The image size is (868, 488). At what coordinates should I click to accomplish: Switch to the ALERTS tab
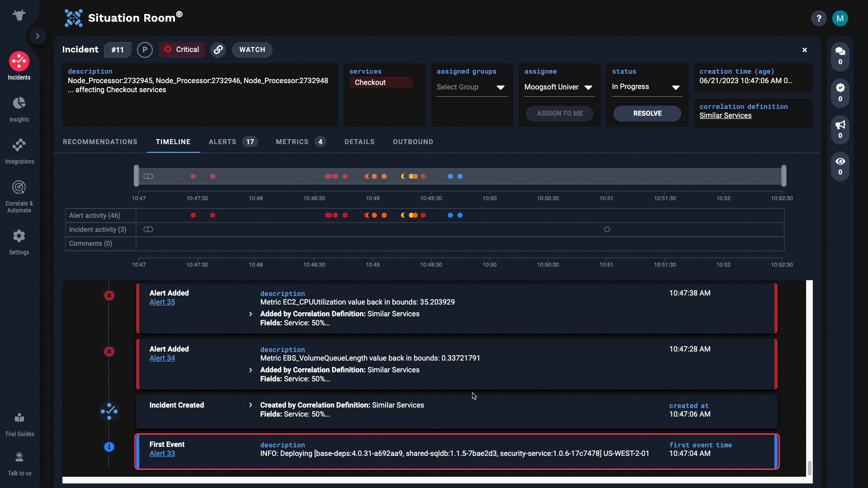click(233, 142)
